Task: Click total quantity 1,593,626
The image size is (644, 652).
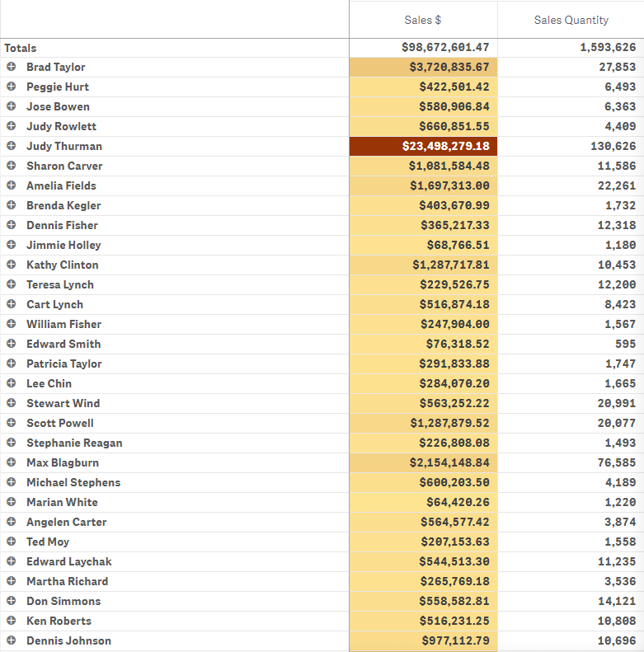Action: pyautogui.click(x=608, y=47)
